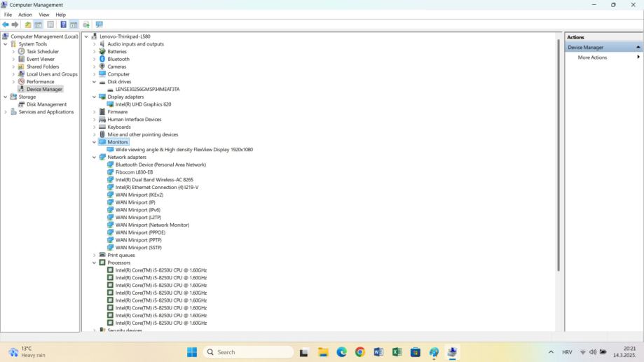The image size is (644, 362).
Task: Toggle Show/Hide Action Pane toolbar button
Action: pyautogui.click(x=74, y=25)
